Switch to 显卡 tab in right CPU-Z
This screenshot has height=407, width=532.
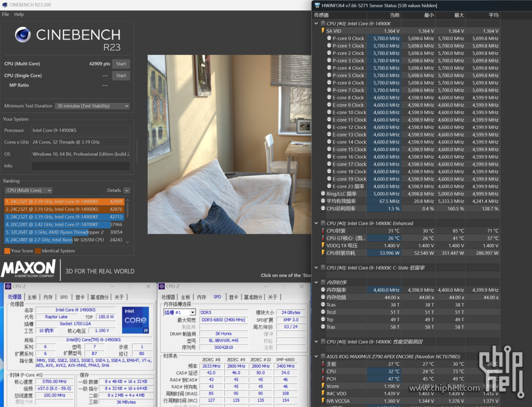coord(233,297)
